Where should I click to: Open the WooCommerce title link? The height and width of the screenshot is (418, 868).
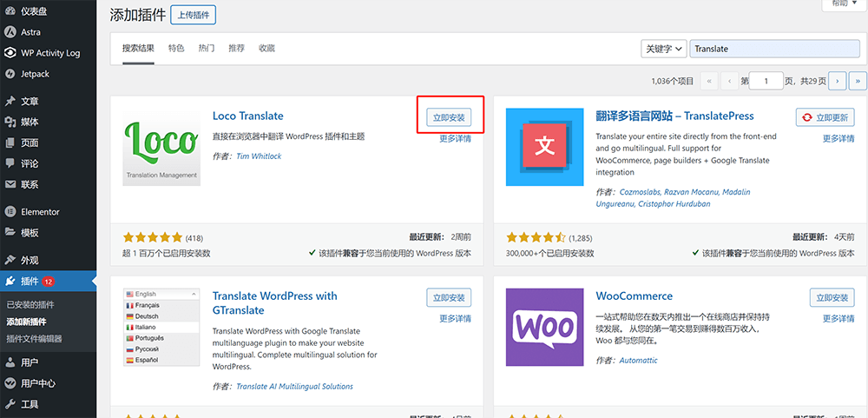tap(635, 296)
